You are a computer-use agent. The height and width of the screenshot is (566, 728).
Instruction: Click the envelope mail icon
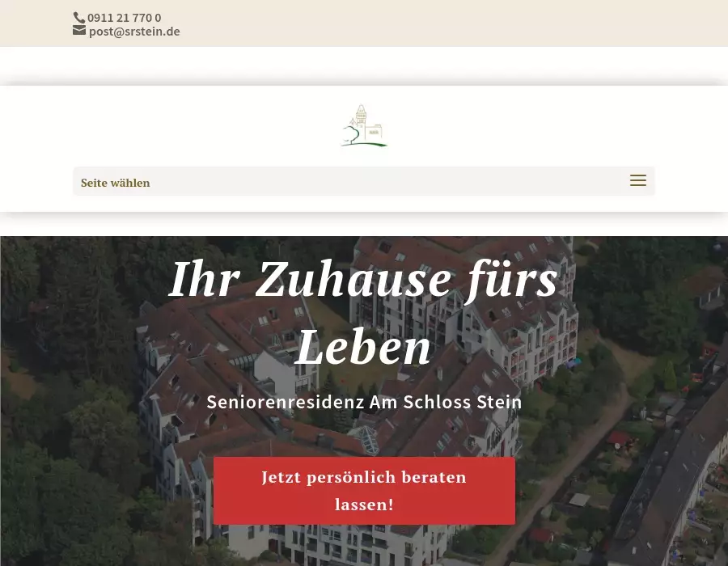[x=79, y=31]
